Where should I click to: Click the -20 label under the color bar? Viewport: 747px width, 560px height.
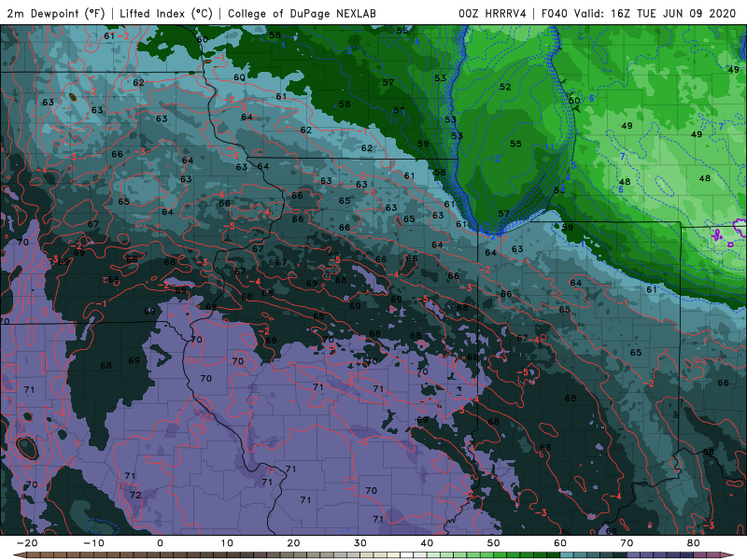coord(27,543)
